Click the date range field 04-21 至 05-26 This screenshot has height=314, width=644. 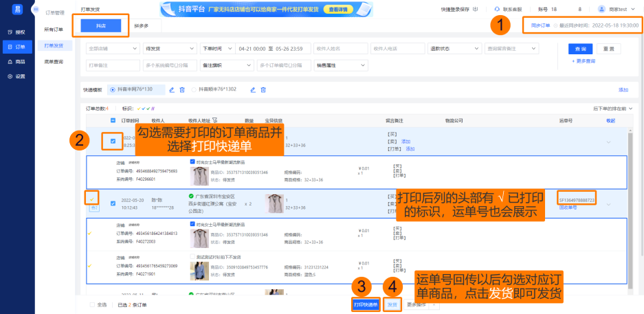[273, 48]
